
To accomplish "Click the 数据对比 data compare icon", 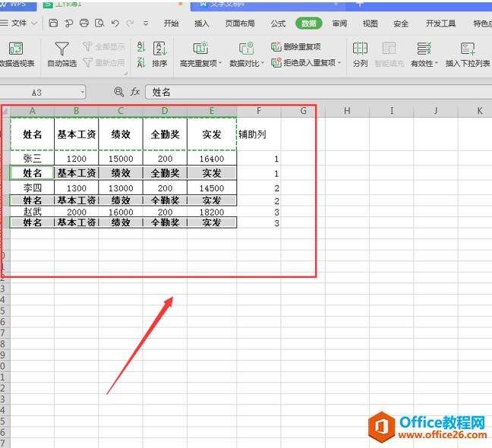I will click(246, 48).
